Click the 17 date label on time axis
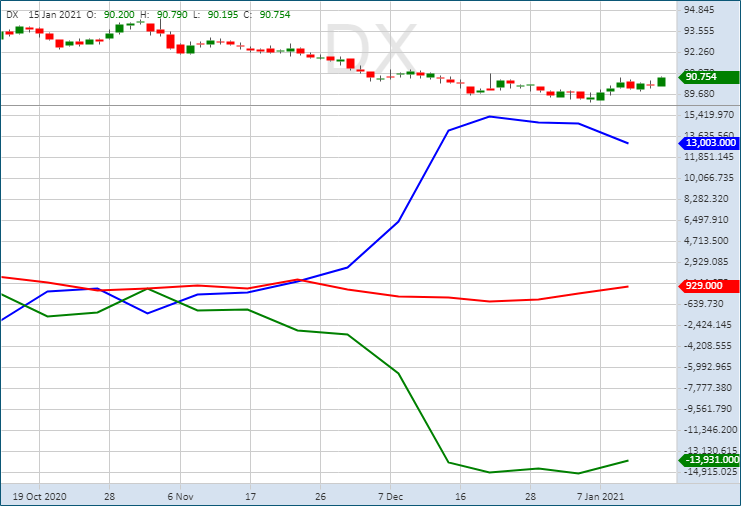Screen dimensions: 741x506 pyautogui.click(x=250, y=495)
